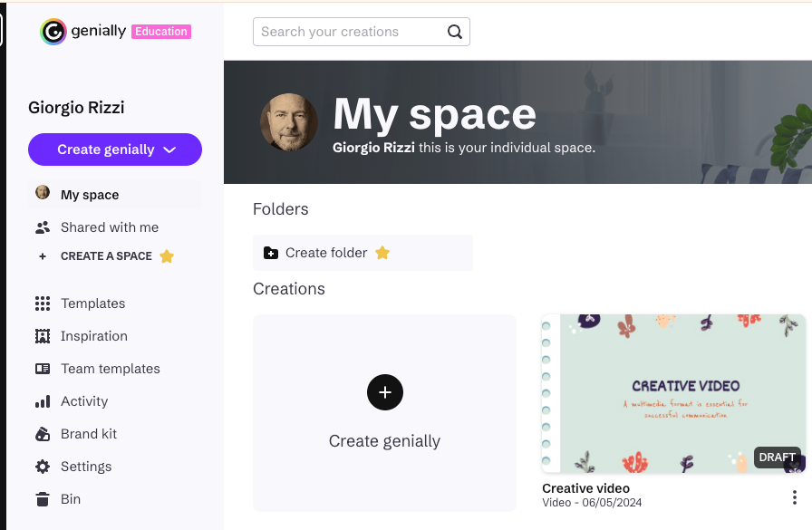Image resolution: width=812 pixels, height=530 pixels.
Task: Click the black plus circle icon
Action: 385,392
